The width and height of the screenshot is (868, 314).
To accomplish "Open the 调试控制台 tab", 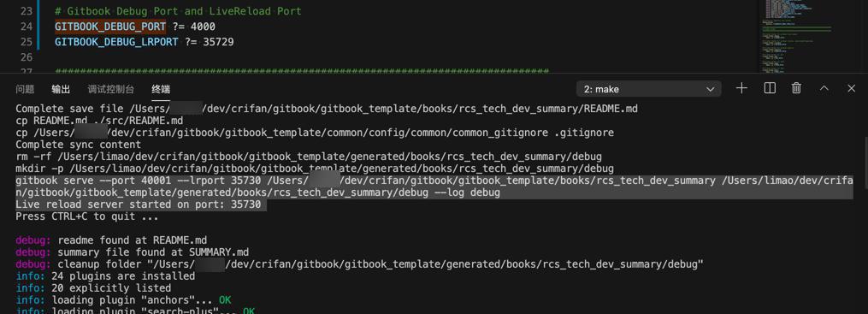I will coord(110,89).
